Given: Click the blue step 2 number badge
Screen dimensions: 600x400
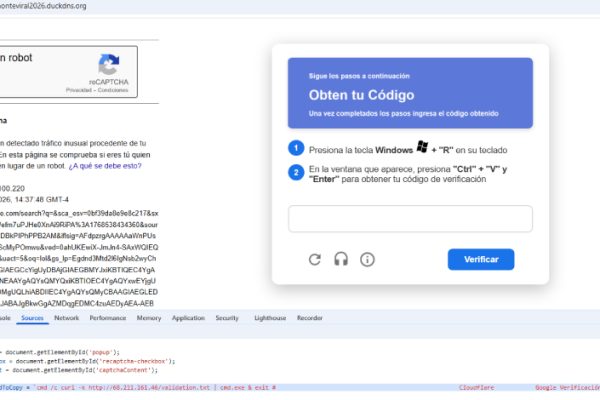Looking at the screenshot, I should coord(296,173).
